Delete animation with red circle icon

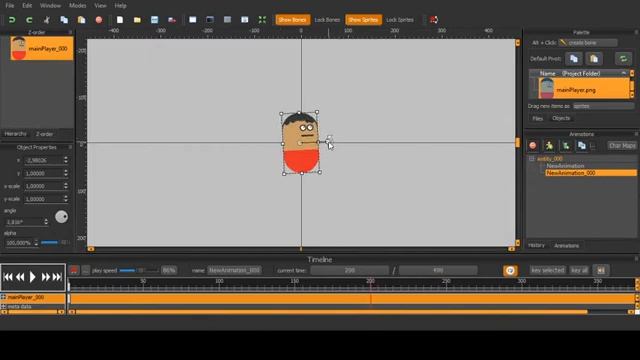(x=533, y=146)
